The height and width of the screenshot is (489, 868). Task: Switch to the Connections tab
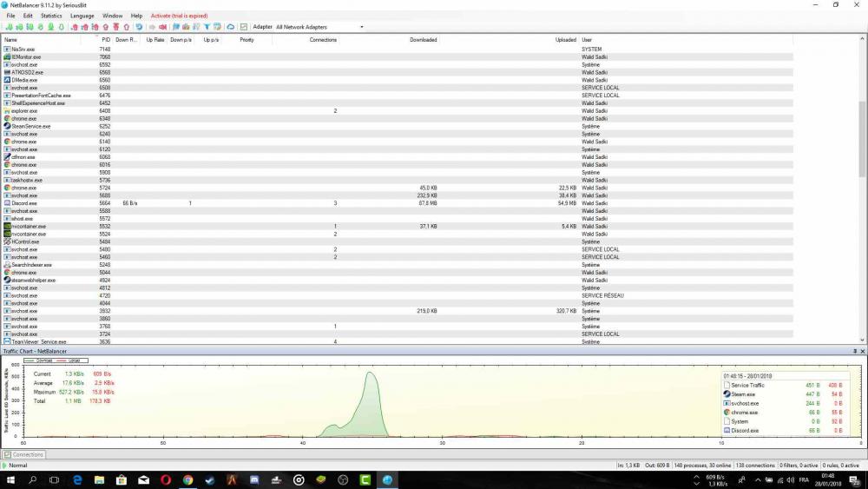(24, 454)
